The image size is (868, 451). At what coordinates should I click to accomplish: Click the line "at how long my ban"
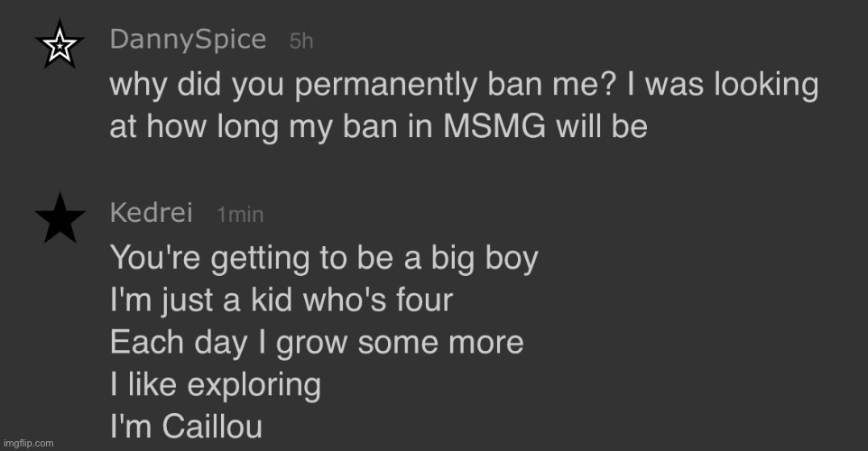378,126
